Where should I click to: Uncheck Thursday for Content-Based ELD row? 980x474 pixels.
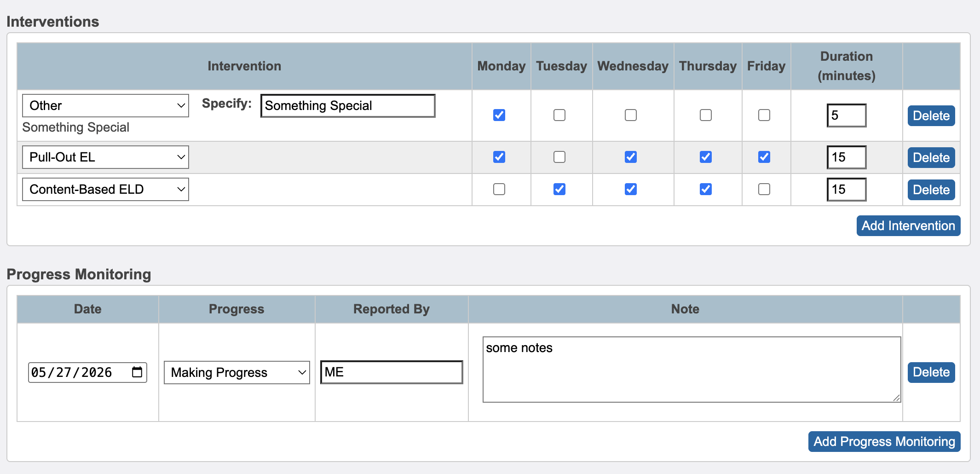[706, 189]
